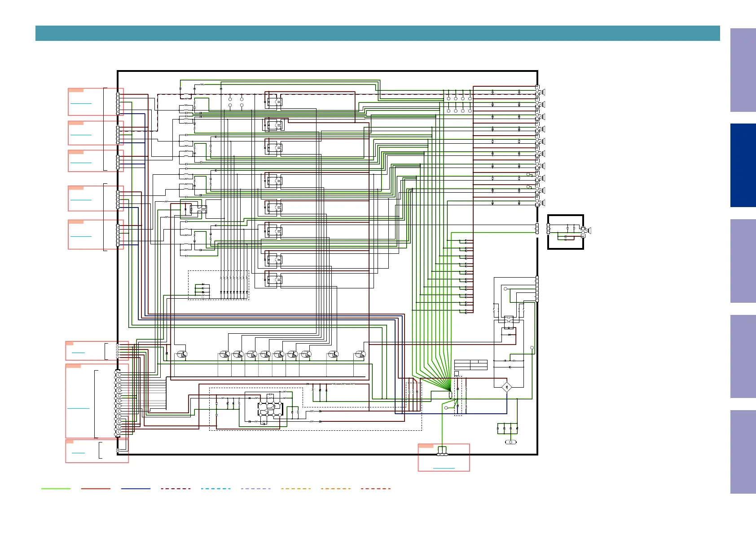The width and height of the screenshot is (756, 535).
Task: Click the topmost speaker symbol on right edge
Action: pos(543,92)
